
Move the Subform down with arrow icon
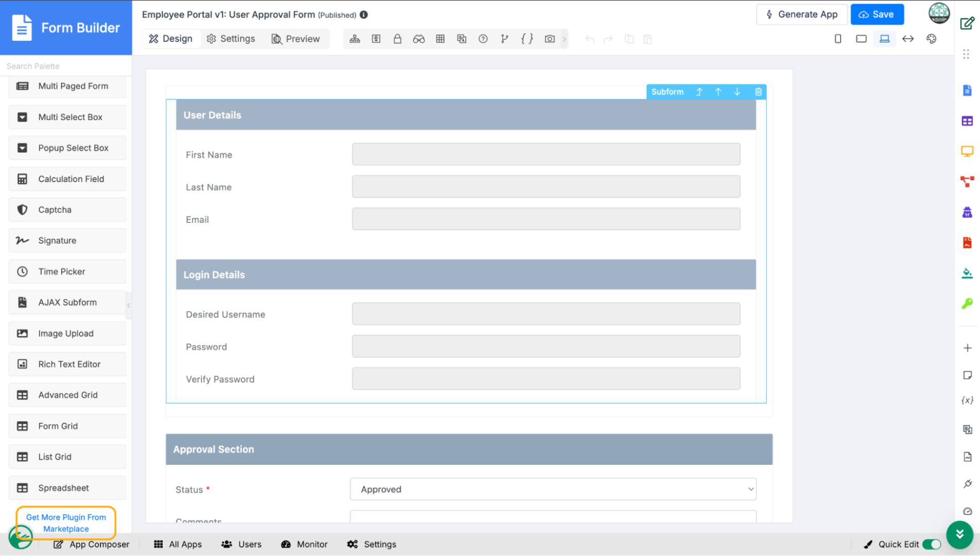[737, 92]
